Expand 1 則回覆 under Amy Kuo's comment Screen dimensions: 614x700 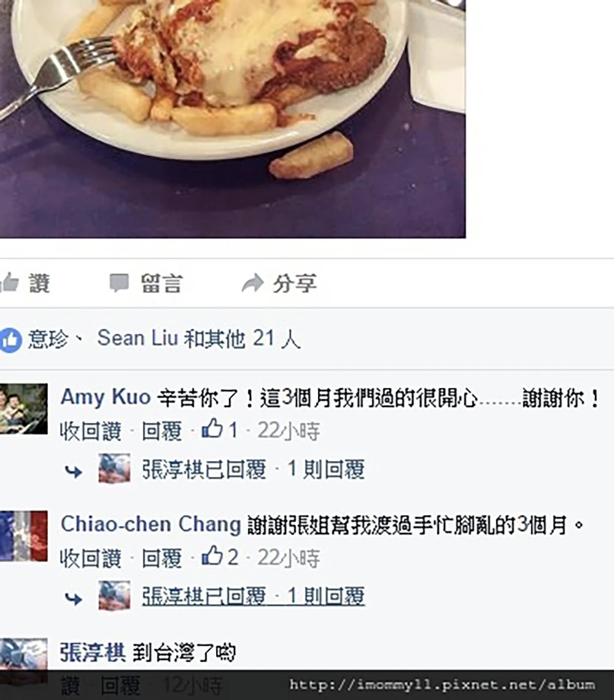pyautogui.click(x=327, y=469)
